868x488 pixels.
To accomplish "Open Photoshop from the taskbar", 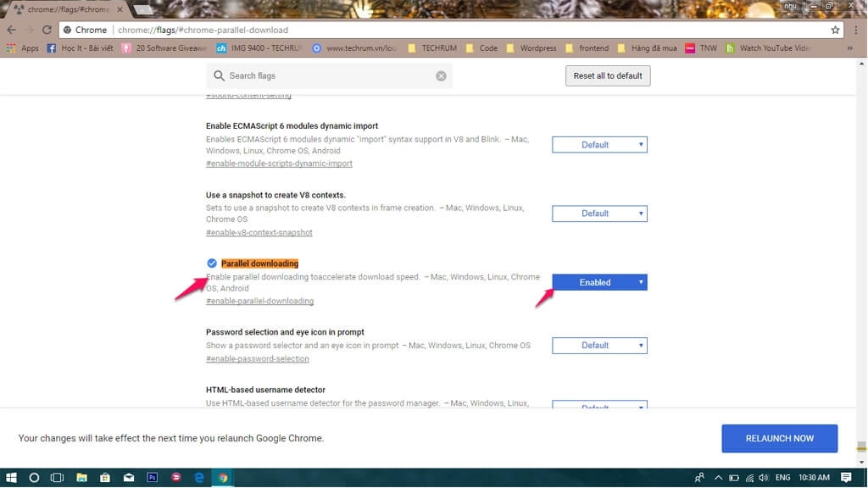I will pyautogui.click(x=153, y=478).
